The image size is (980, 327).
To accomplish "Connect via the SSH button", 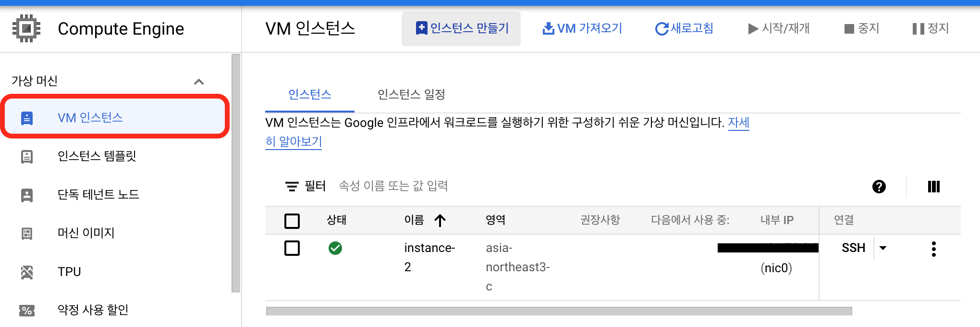I will pos(853,248).
